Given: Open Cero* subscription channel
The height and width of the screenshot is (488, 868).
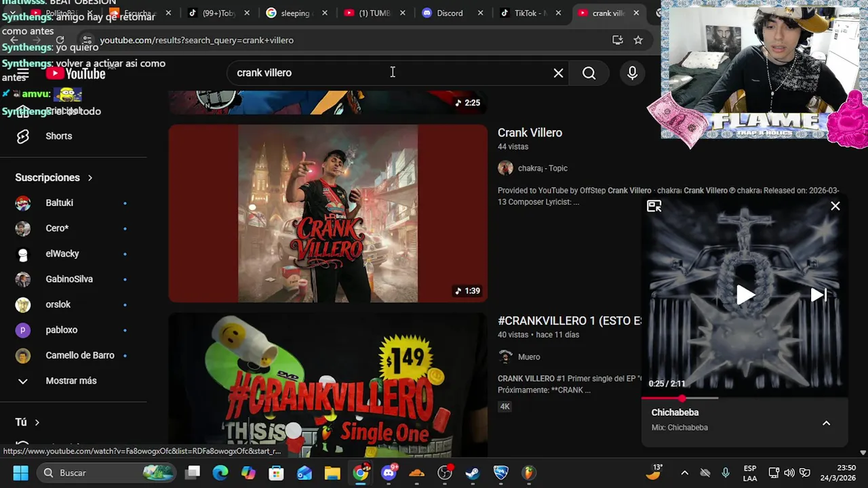Looking at the screenshot, I should (73, 228).
